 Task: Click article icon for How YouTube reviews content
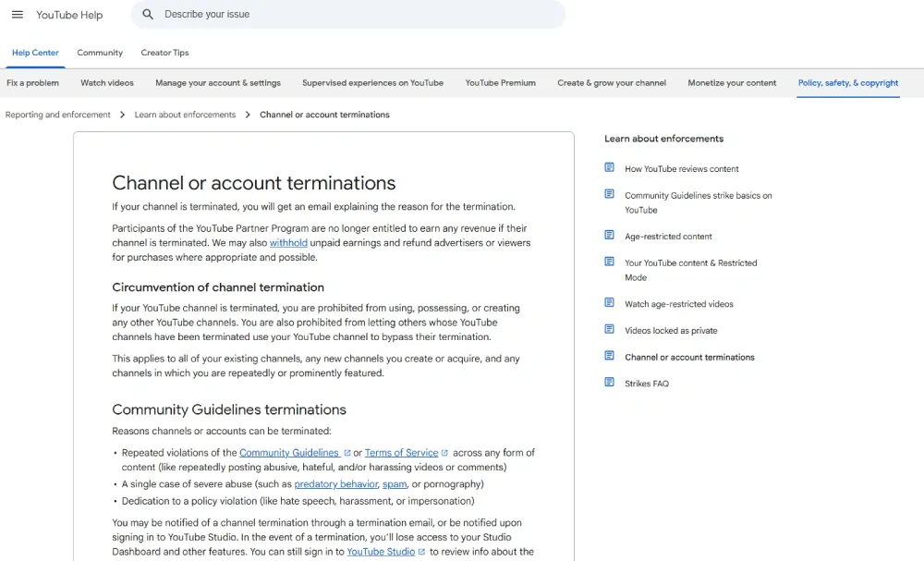(609, 167)
